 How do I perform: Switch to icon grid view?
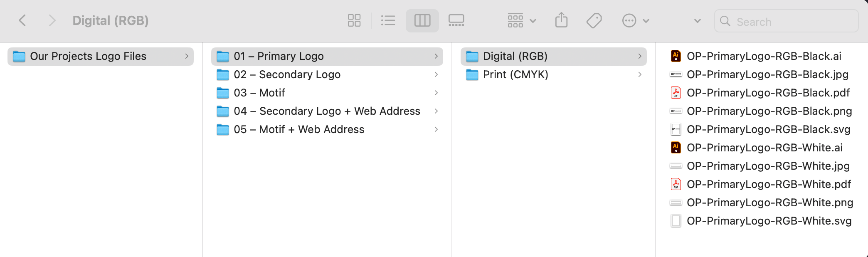click(354, 20)
